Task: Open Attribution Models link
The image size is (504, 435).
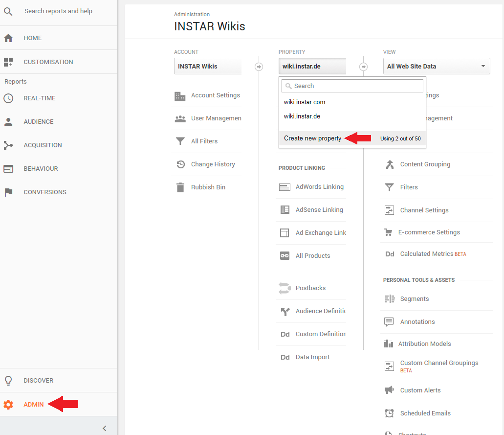Action: coord(425,344)
